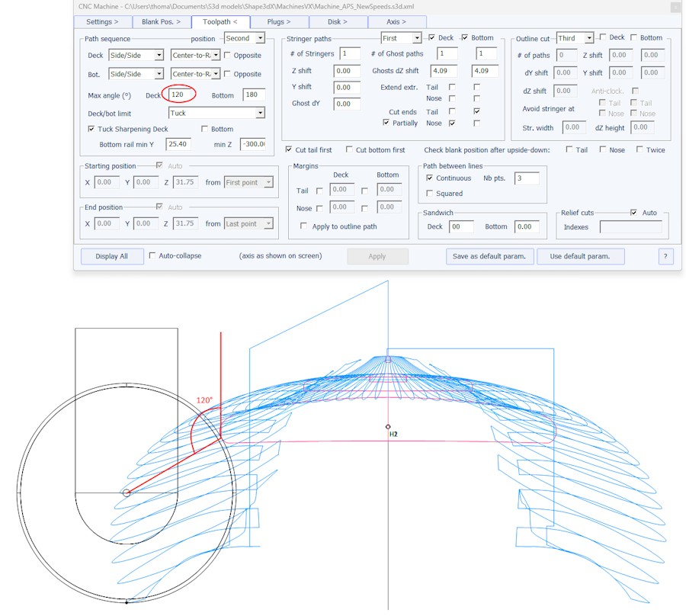The width and height of the screenshot is (686, 616).
Task: Enable the Auto-collapse checkbox
Action: point(153,256)
